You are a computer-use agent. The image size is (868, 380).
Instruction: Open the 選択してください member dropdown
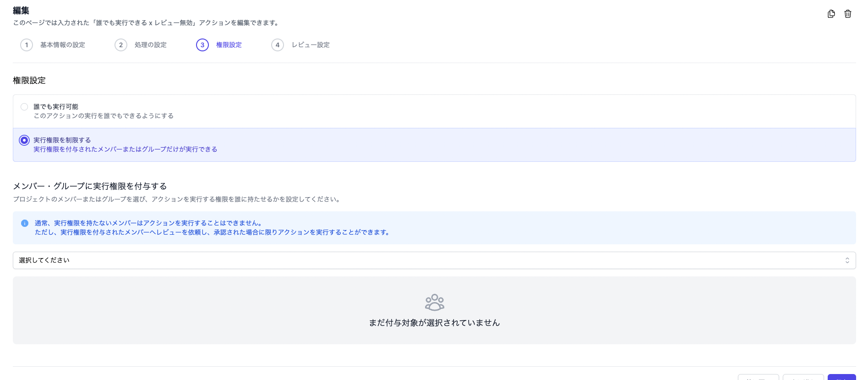(x=434, y=260)
